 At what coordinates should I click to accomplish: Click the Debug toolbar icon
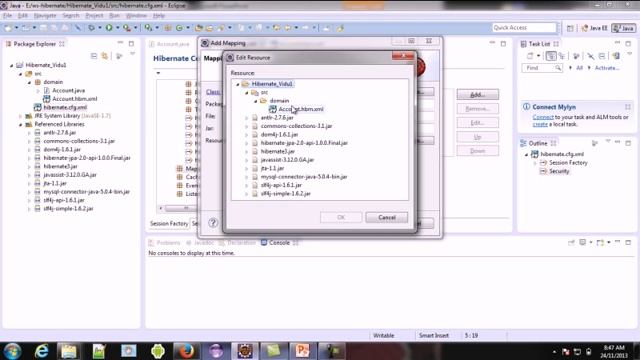pos(92,28)
